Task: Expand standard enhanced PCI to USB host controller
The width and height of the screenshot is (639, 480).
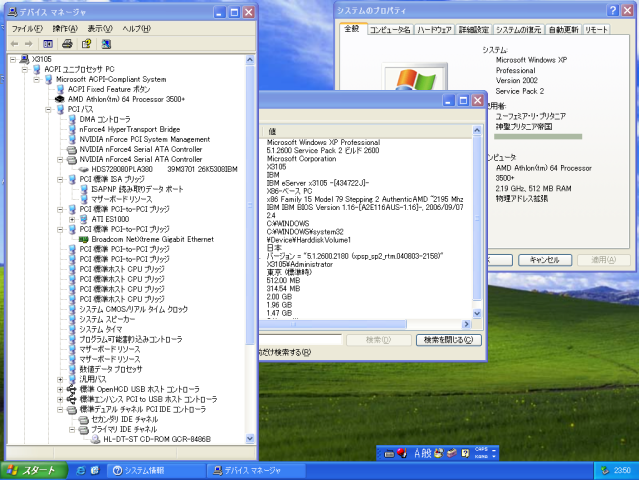Action: (x=60, y=399)
